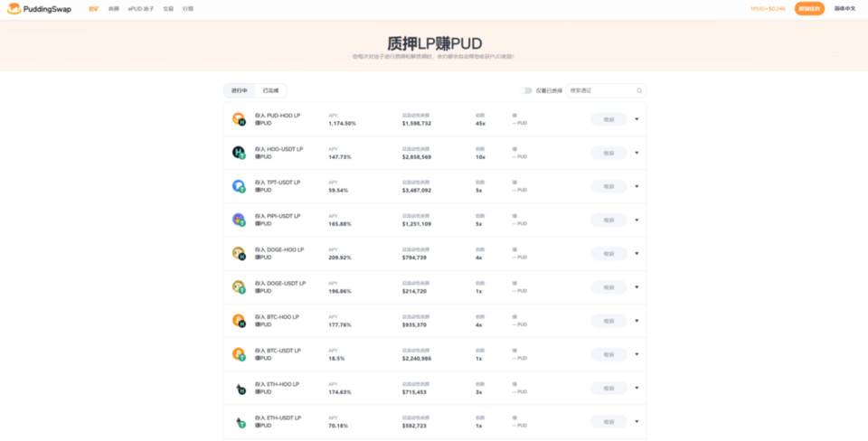Viewport: 868px width, 441px height.
Task: Click the orange connect wallet button
Action: [809, 9]
